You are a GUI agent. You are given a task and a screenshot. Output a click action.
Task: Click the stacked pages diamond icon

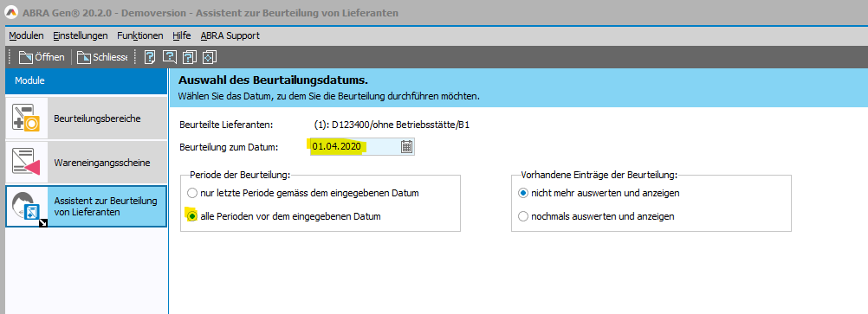[210, 57]
